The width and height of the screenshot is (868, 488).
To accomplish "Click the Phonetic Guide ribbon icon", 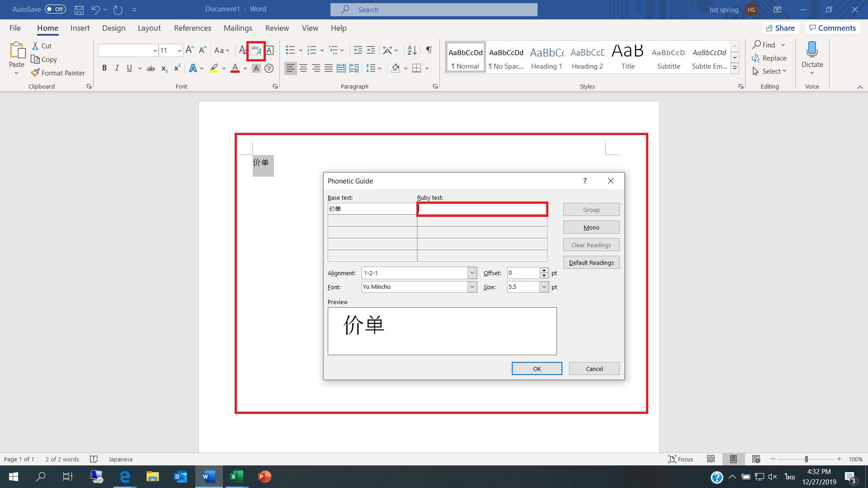I will (x=256, y=51).
